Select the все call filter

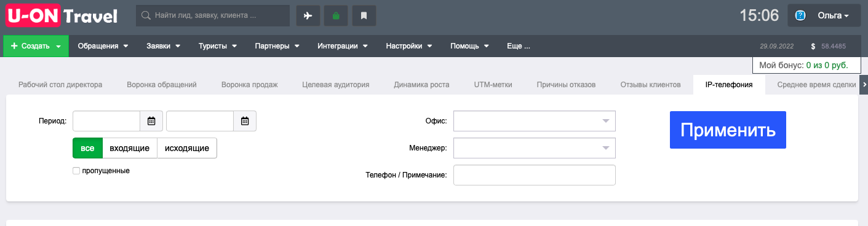(87, 148)
